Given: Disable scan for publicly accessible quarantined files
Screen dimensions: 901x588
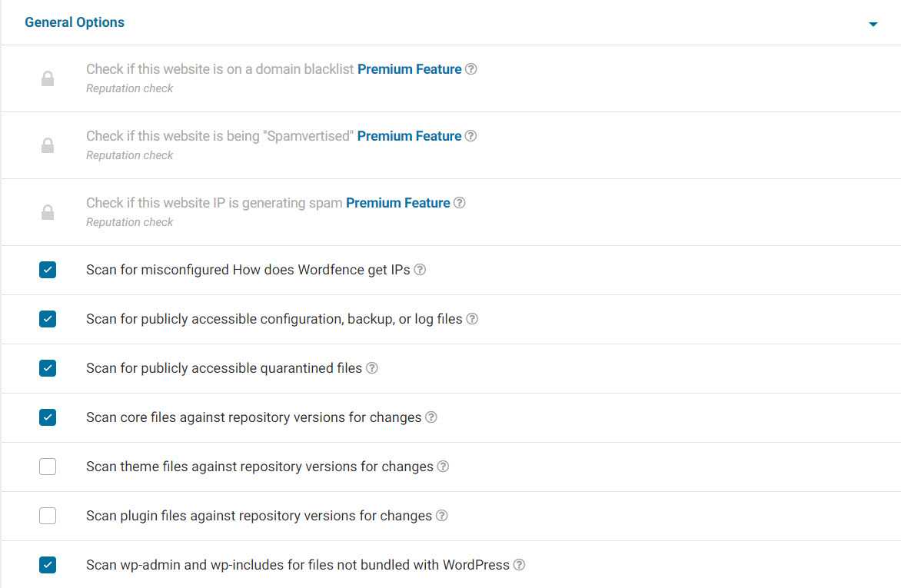Looking at the screenshot, I should (48, 368).
